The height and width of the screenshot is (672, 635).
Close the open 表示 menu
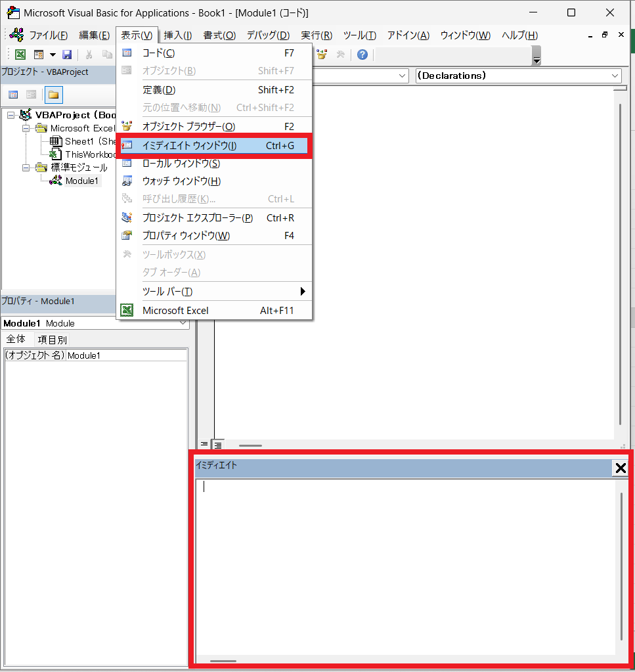(137, 35)
